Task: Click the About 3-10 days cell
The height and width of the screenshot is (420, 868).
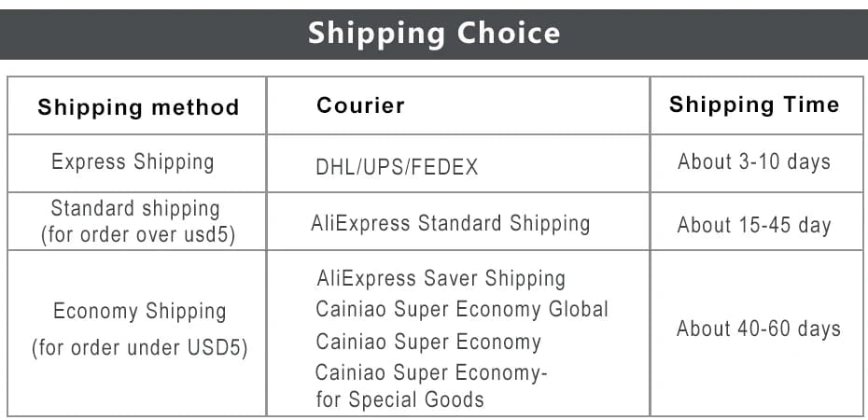Action: [754, 162]
